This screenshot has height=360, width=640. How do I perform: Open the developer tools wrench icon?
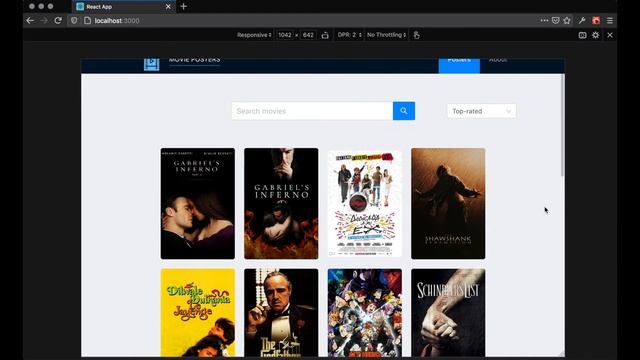(x=582, y=20)
